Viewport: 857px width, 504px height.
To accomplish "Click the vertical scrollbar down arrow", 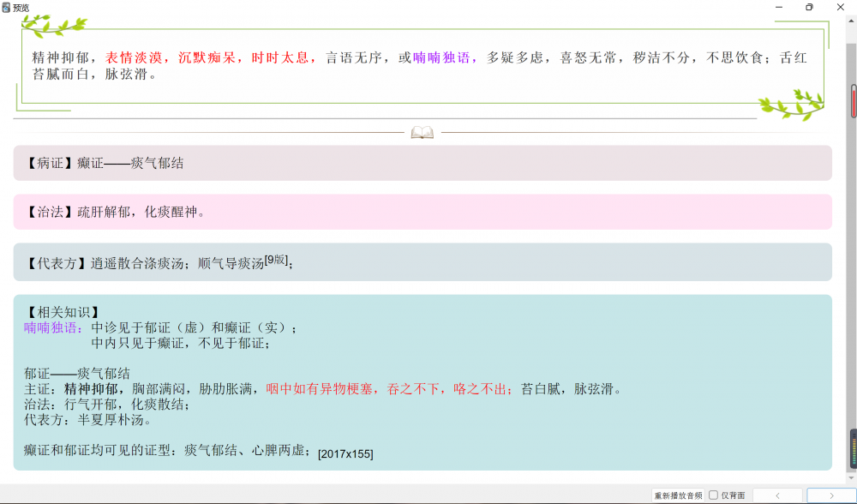I will 852,477.
